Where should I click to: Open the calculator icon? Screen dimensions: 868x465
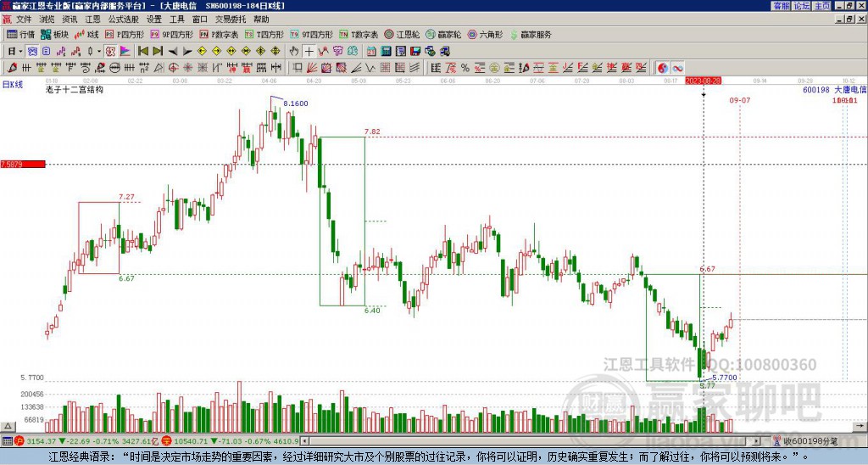[x=386, y=52]
